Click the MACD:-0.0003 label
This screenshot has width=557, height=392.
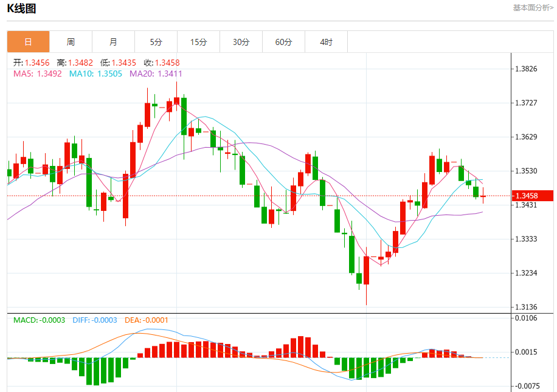(x=39, y=320)
